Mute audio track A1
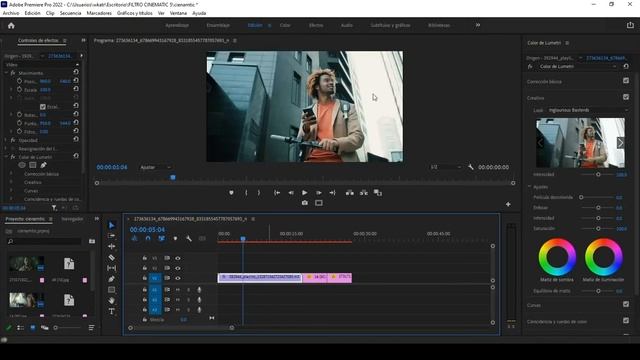The height and width of the screenshot is (360, 640). point(178,289)
